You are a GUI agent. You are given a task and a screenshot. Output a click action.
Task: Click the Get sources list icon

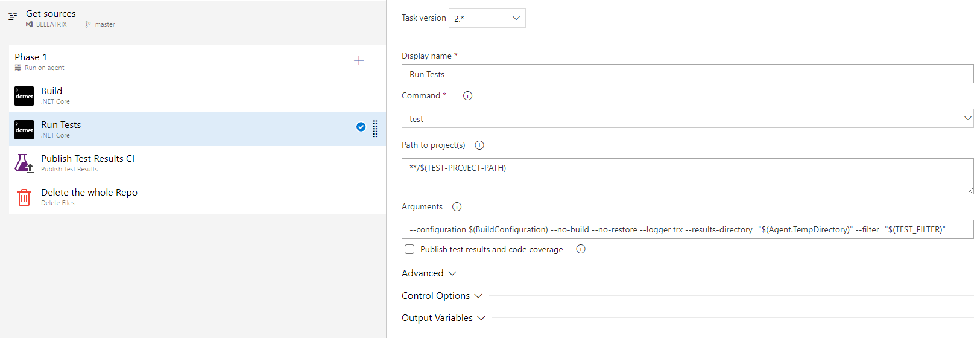13,16
